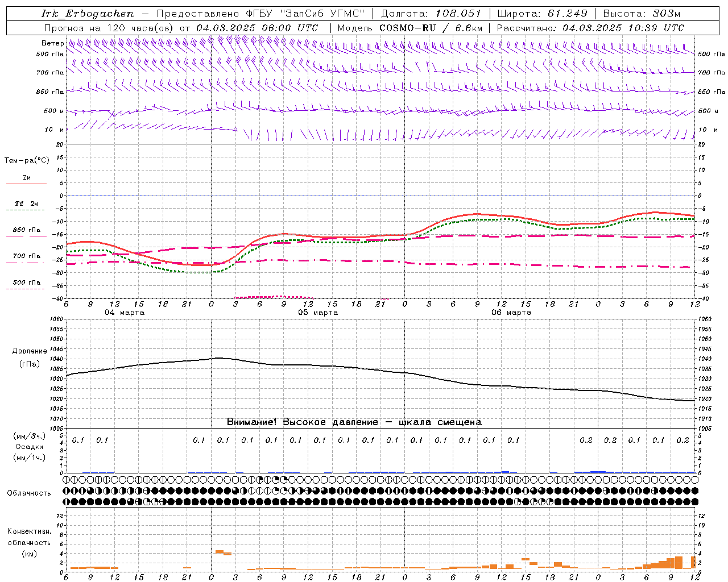Click the 1060 value on the left pressure axis
Image resolution: width=728 pixels, height=582 pixels.
click(58, 319)
